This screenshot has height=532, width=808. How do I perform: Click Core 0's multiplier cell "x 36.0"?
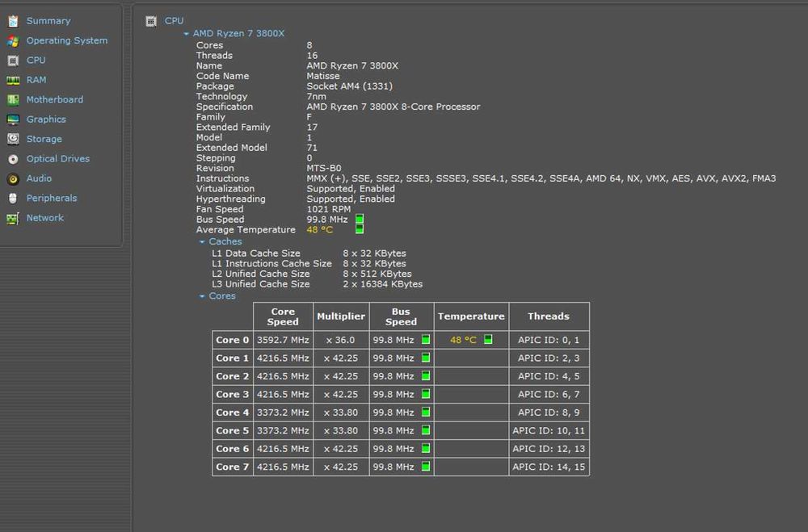point(341,340)
